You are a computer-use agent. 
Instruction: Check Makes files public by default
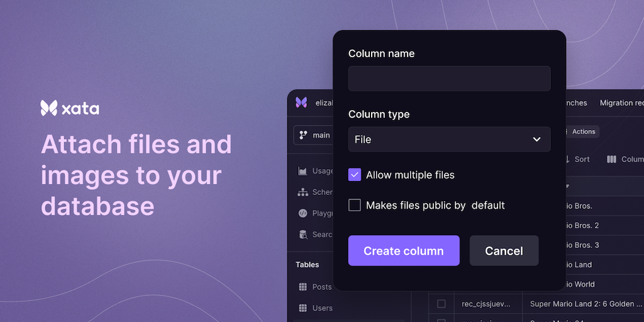[x=355, y=205]
